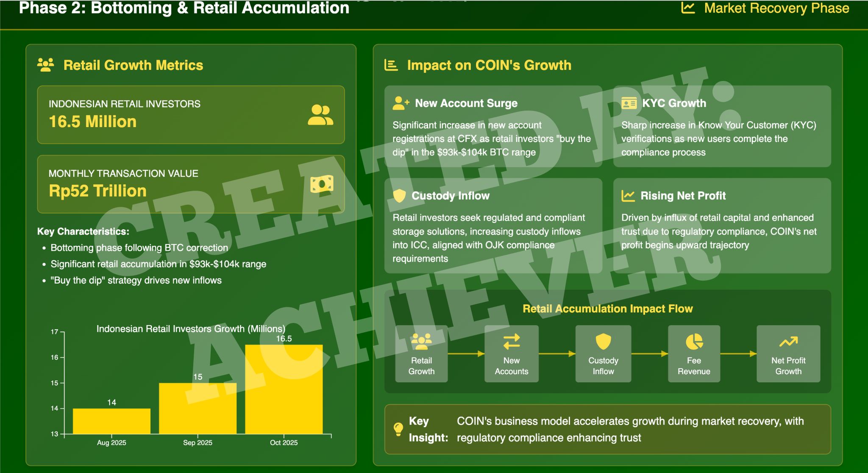Image resolution: width=868 pixels, height=473 pixels.
Task: Click the Retail Growth Metrics heading
Action: click(133, 65)
